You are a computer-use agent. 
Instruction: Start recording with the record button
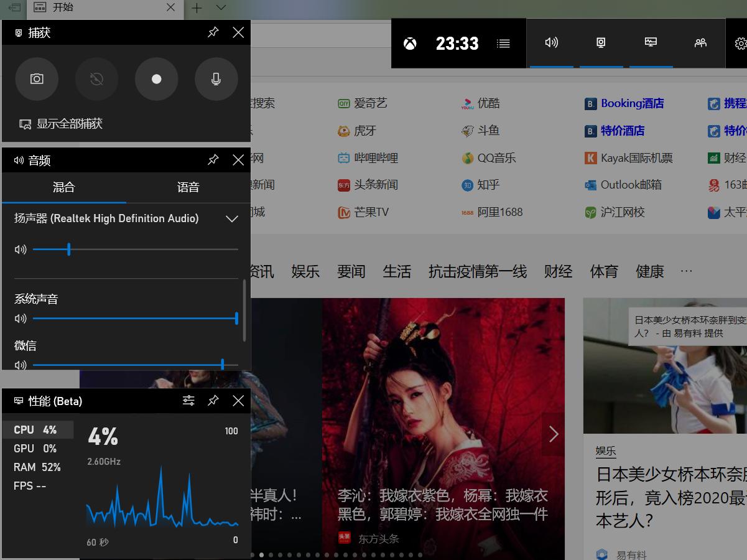[x=156, y=79]
